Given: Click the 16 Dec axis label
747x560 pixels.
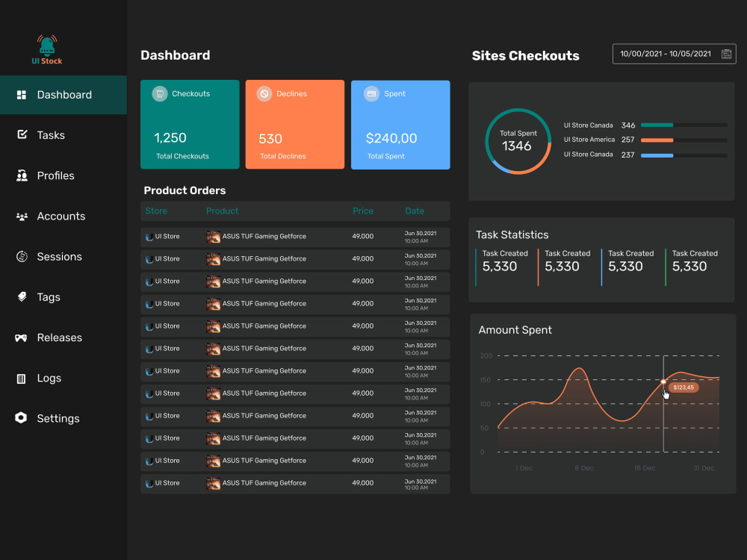Looking at the screenshot, I should [x=645, y=468].
